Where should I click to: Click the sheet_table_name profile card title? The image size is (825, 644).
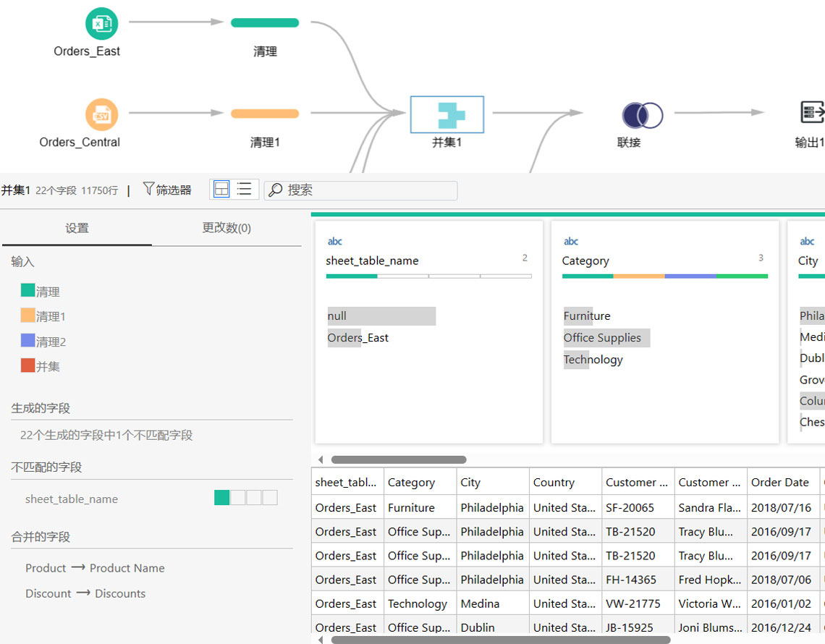[x=372, y=261]
